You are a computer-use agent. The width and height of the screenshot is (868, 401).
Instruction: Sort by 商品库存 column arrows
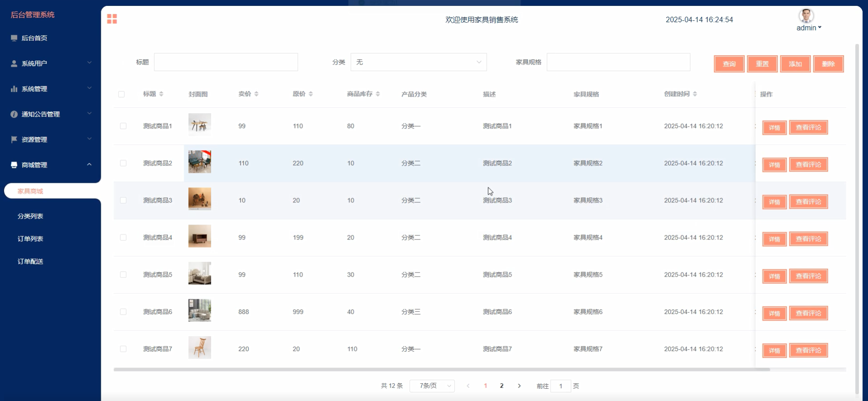pyautogui.click(x=377, y=94)
